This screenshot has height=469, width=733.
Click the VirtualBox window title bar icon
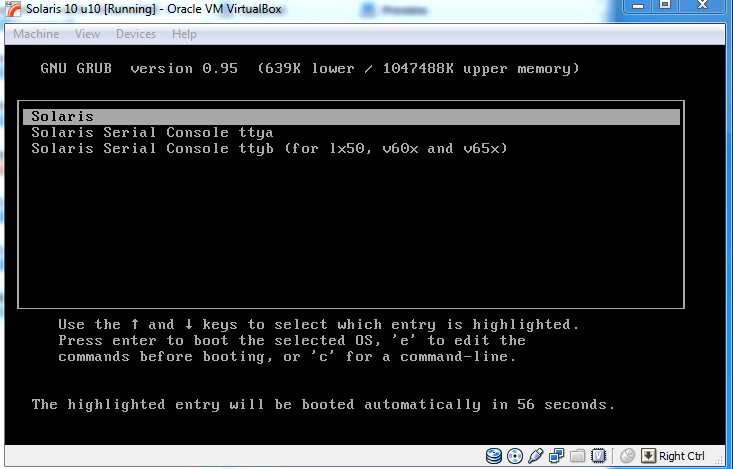13,9
